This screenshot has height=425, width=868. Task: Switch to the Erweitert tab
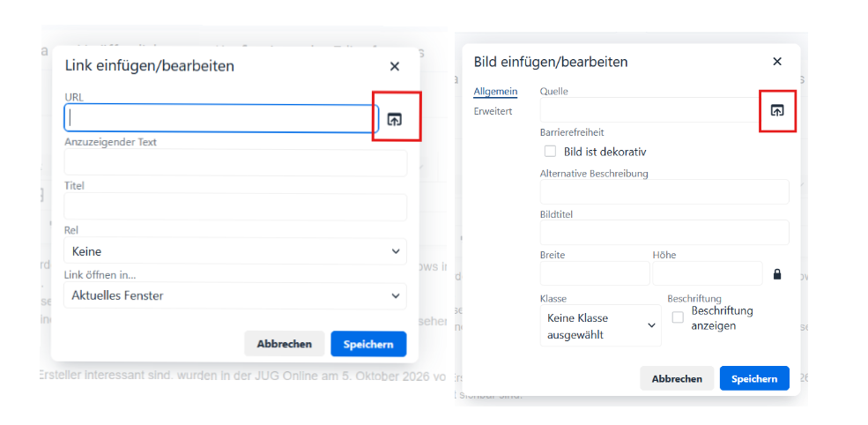pyautogui.click(x=493, y=111)
